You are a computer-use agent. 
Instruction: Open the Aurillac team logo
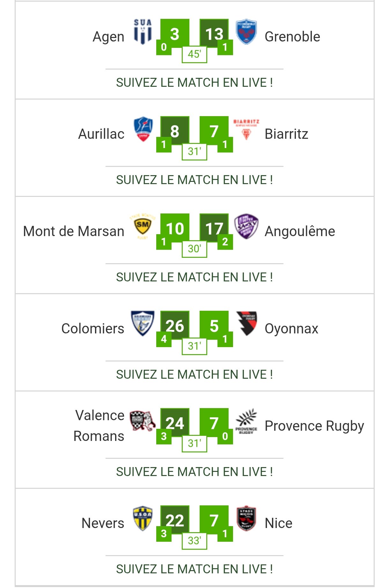coord(143,129)
